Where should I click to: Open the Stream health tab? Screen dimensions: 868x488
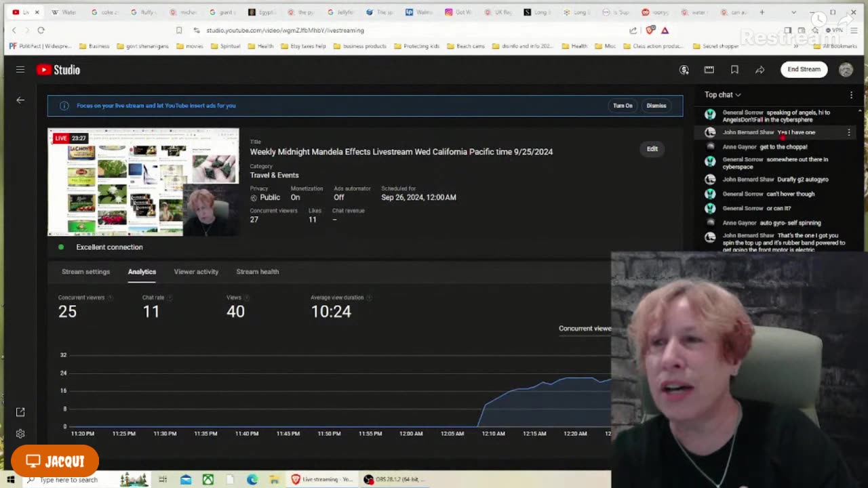258,272
